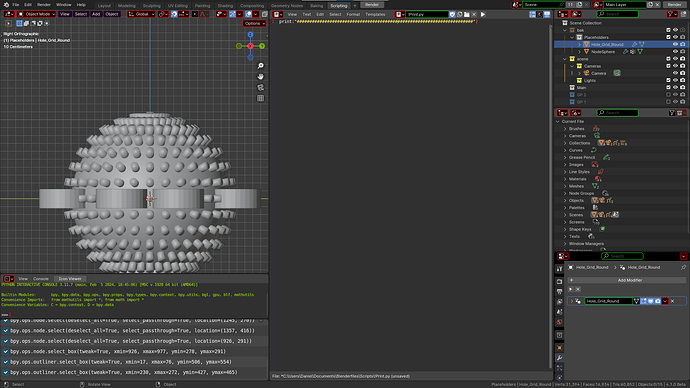Click the Add Modifier button
Screen dimensions: 690x388
(629, 280)
